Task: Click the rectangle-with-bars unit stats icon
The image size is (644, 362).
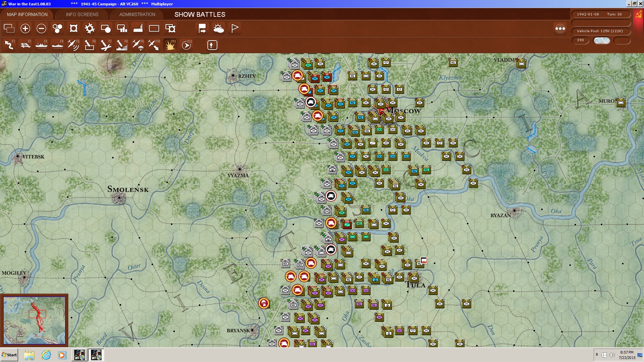Action: tap(122, 28)
